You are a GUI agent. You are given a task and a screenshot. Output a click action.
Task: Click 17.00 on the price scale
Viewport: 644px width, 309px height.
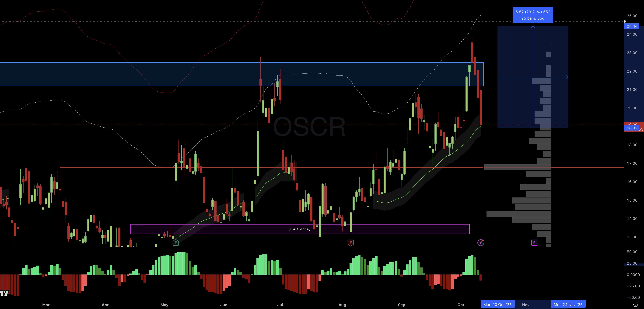(x=632, y=163)
